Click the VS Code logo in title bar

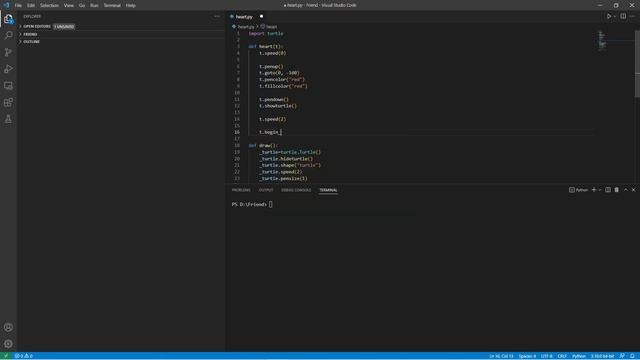[6, 5]
